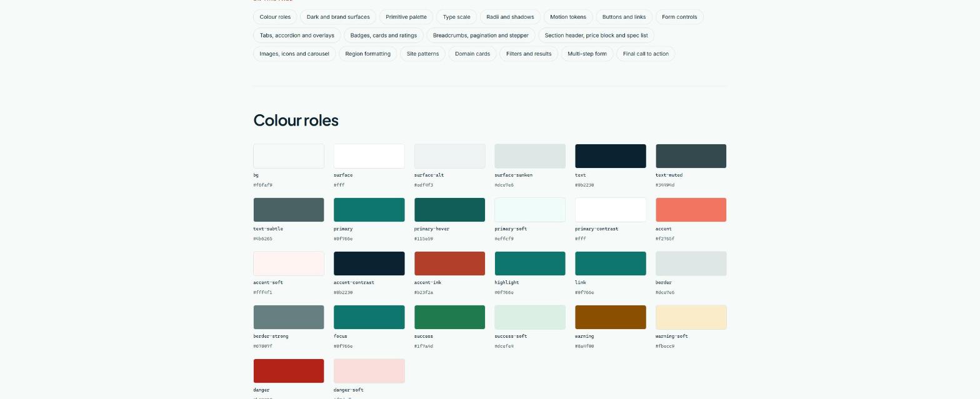This screenshot has height=399, width=980.
Task: Click hex value #115e59 under primary-hover
Action: point(424,239)
